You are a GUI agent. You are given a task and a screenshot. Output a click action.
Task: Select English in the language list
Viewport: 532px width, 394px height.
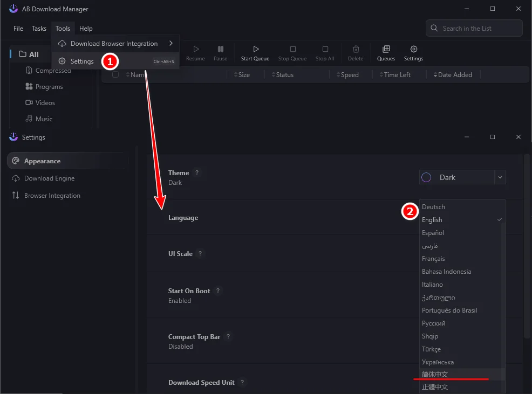point(461,220)
